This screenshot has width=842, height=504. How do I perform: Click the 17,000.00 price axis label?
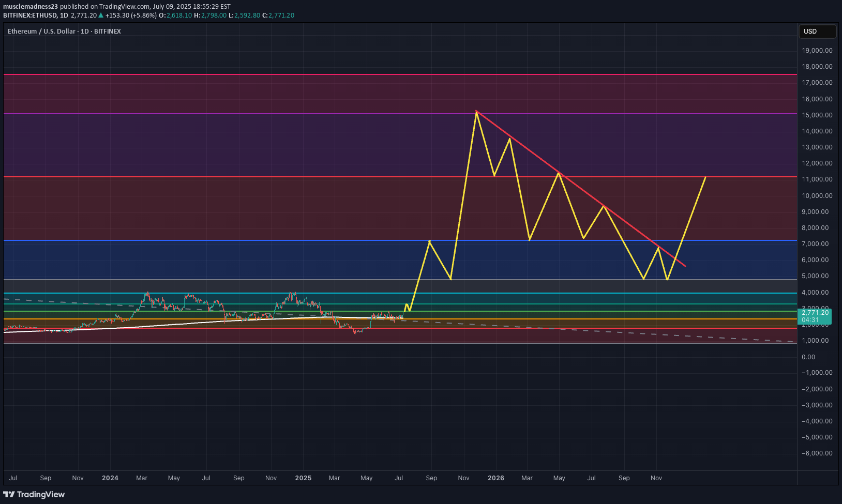(817, 83)
